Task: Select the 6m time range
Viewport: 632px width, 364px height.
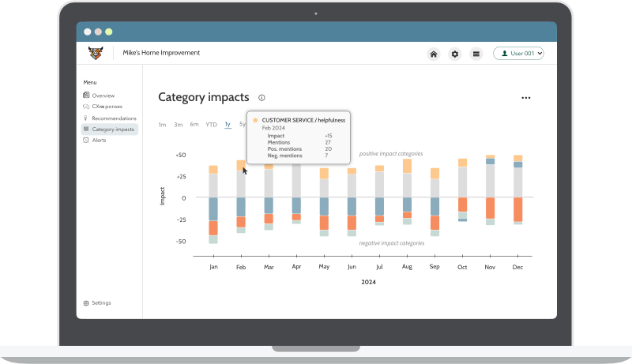Action: tap(194, 125)
